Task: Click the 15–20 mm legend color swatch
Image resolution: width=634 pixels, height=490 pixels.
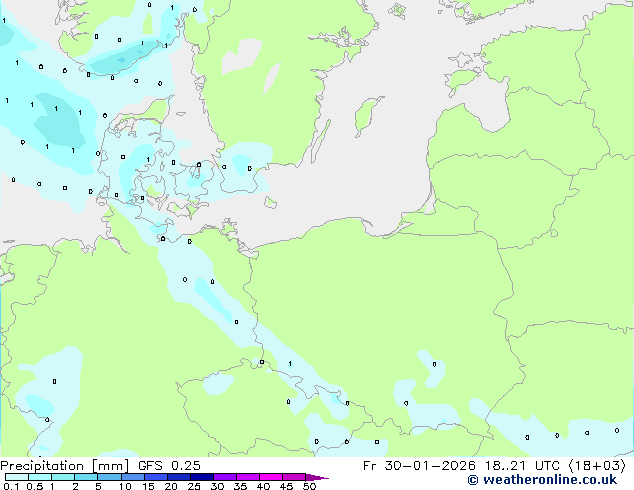Action: click(x=156, y=477)
